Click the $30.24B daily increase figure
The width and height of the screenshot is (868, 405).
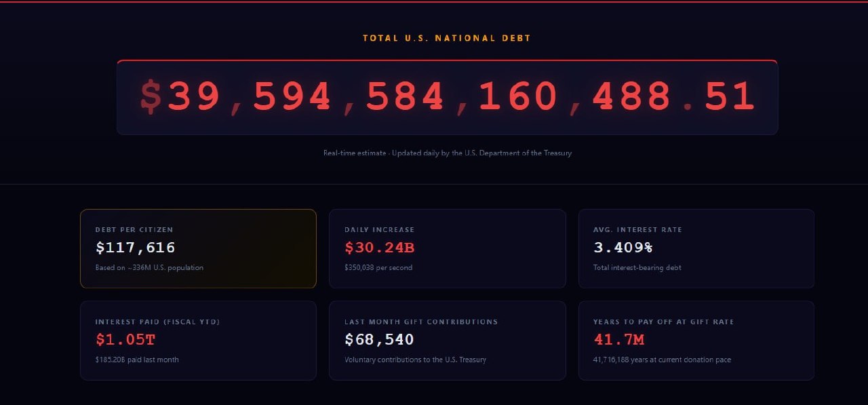click(379, 248)
